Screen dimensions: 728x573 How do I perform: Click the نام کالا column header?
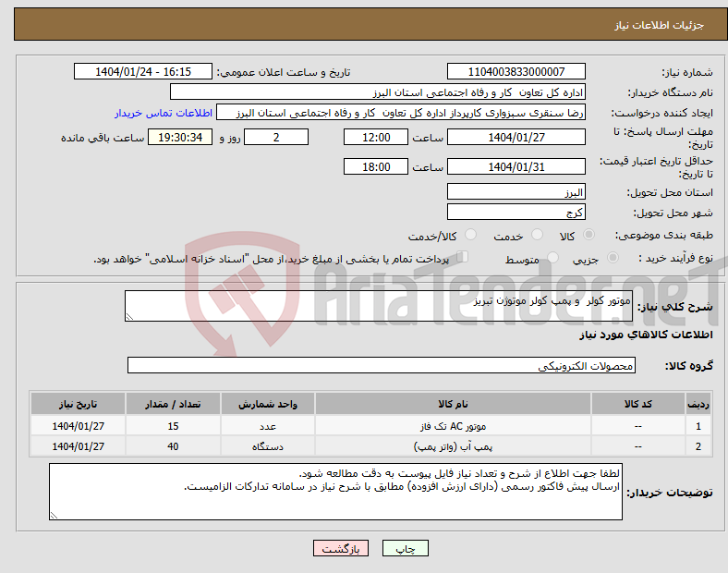point(453,404)
